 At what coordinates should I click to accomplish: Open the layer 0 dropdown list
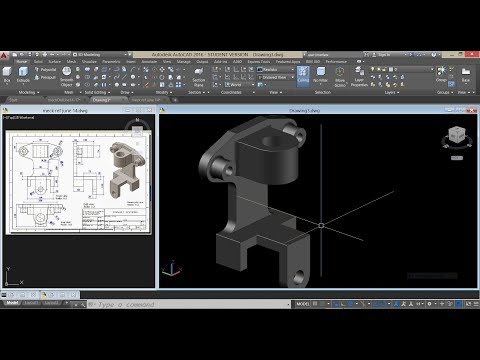click(402, 69)
